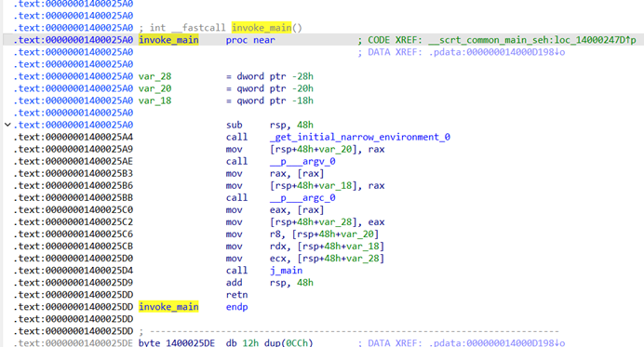Select address .text:00000001400025A4
Viewport: 644px width, 347px height.
[x=74, y=137]
